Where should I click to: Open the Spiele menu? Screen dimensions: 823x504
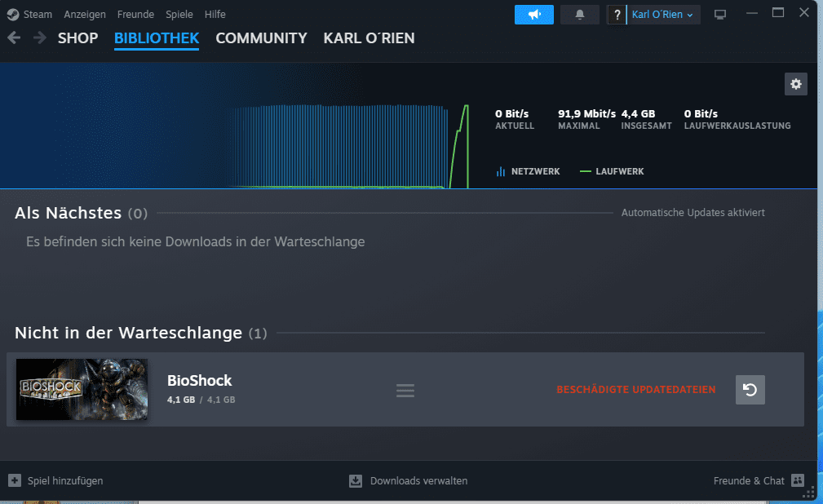click(x=179, y=15)
